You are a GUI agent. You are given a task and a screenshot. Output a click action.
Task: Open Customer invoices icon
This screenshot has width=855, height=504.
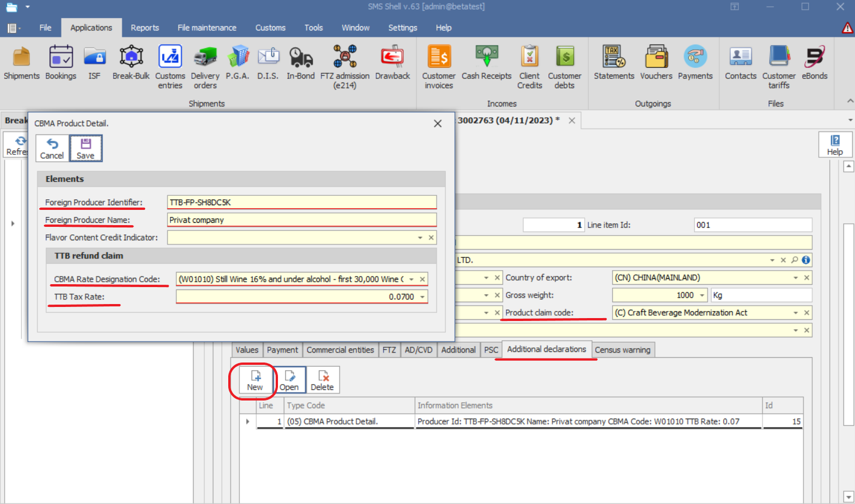(439, 67)
